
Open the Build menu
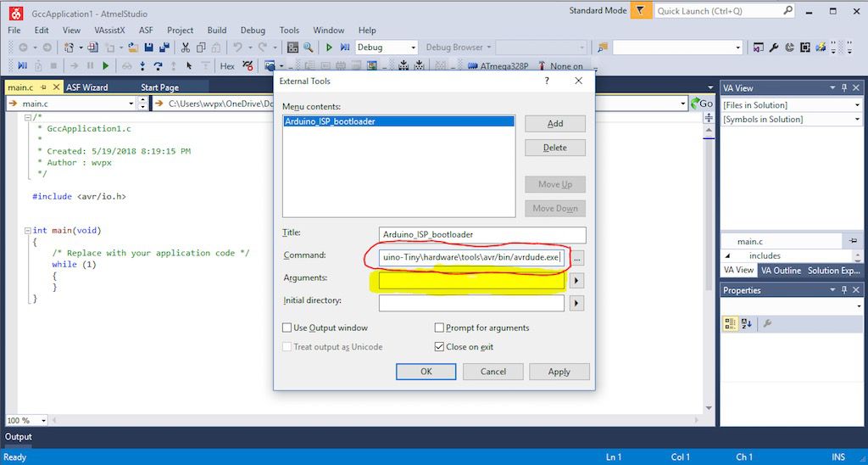coord(217,31)
